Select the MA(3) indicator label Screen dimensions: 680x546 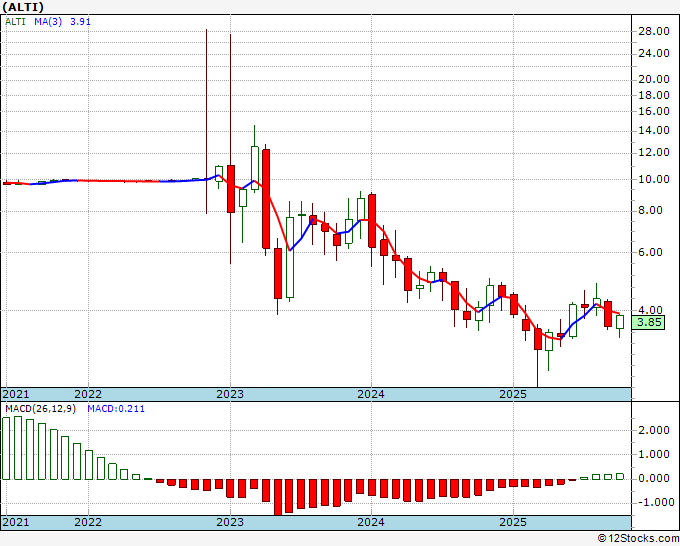pyautogui.click(x=48, y=21)
